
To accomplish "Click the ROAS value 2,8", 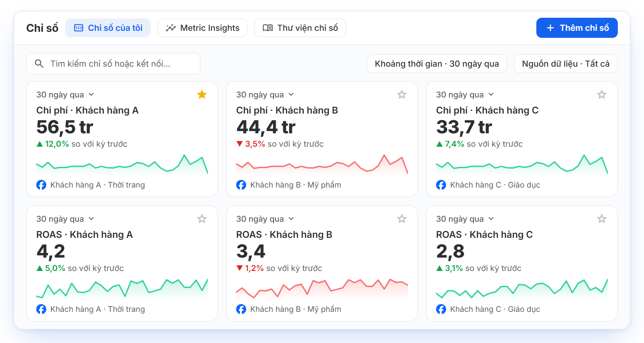I will tap(450, 252).
